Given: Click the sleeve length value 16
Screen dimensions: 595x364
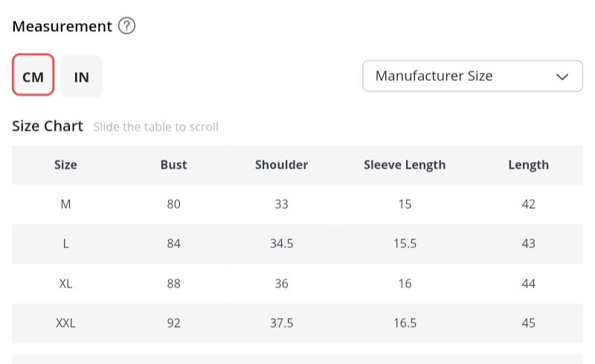Looking at the screenshot, I should point(405,284).
